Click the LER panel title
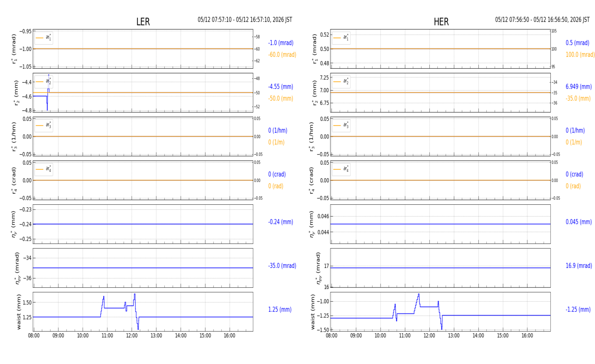The image size is (595, 364). pos(143,22)
